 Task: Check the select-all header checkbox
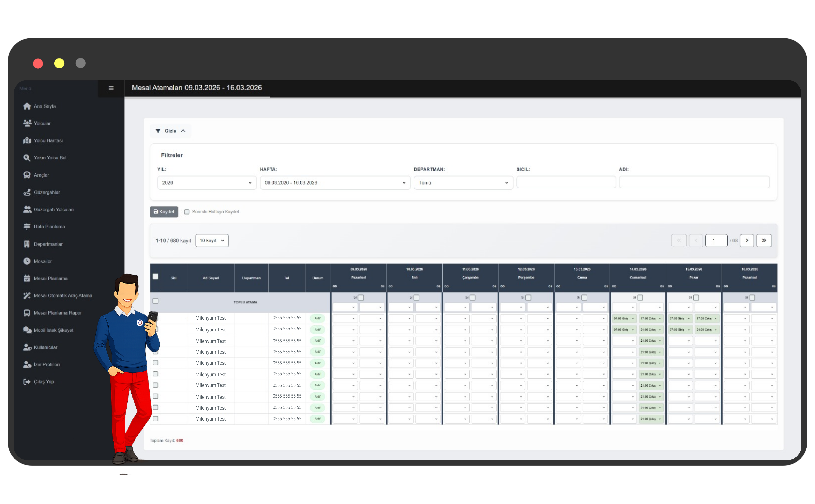pos(155,277)
